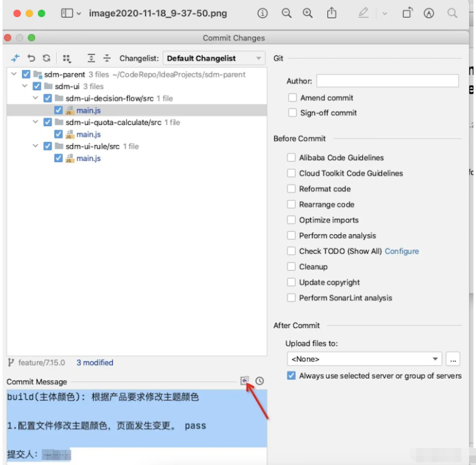Uncheck the sdm-ui folder checkbox

[x=37, y=86]
